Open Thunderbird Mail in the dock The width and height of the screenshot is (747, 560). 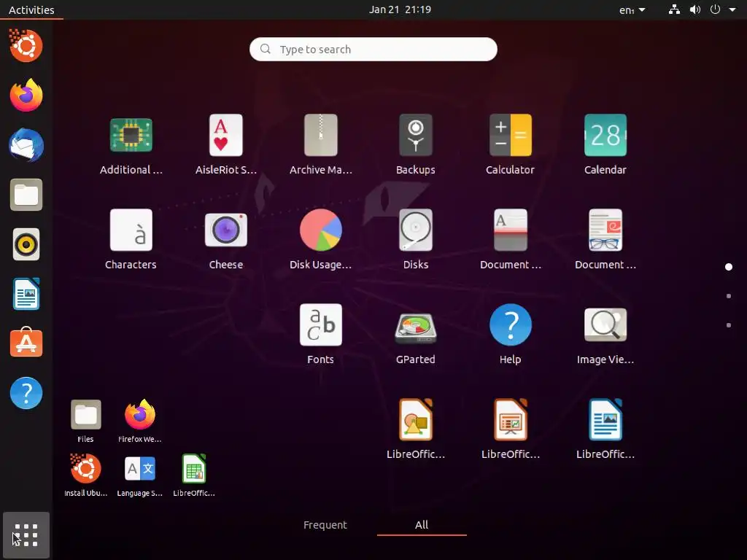(x=26, y=145)
